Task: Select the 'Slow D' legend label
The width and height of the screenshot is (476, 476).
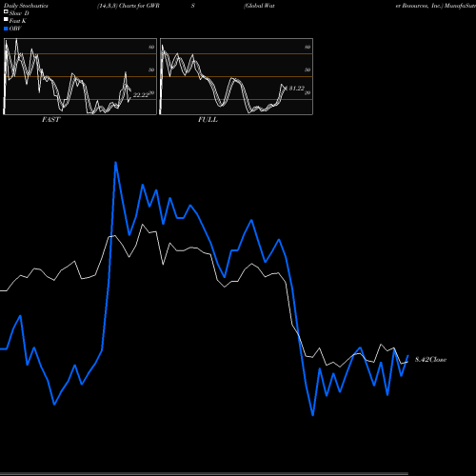Action: pyautogui.click(x=19, y=13)
